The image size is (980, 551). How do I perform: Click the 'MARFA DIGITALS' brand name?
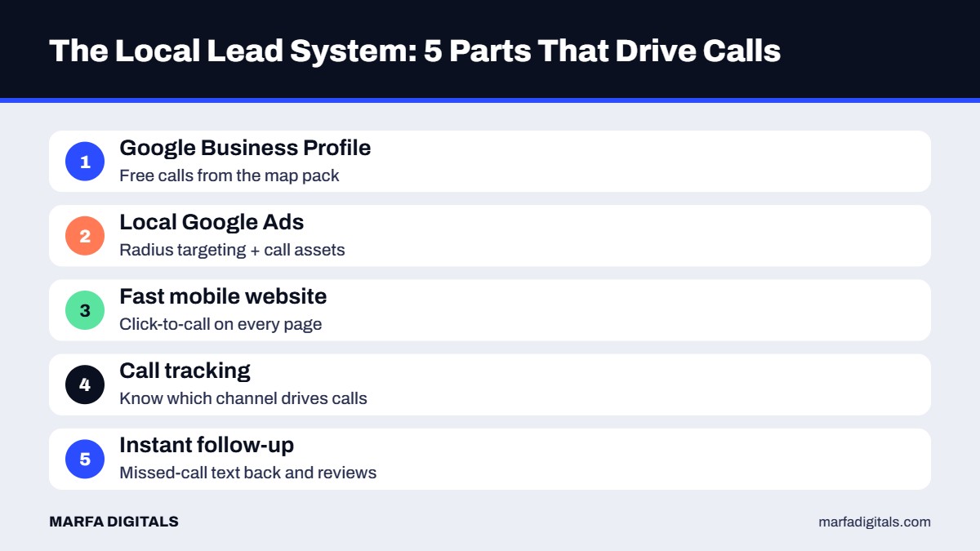(114, 522)
